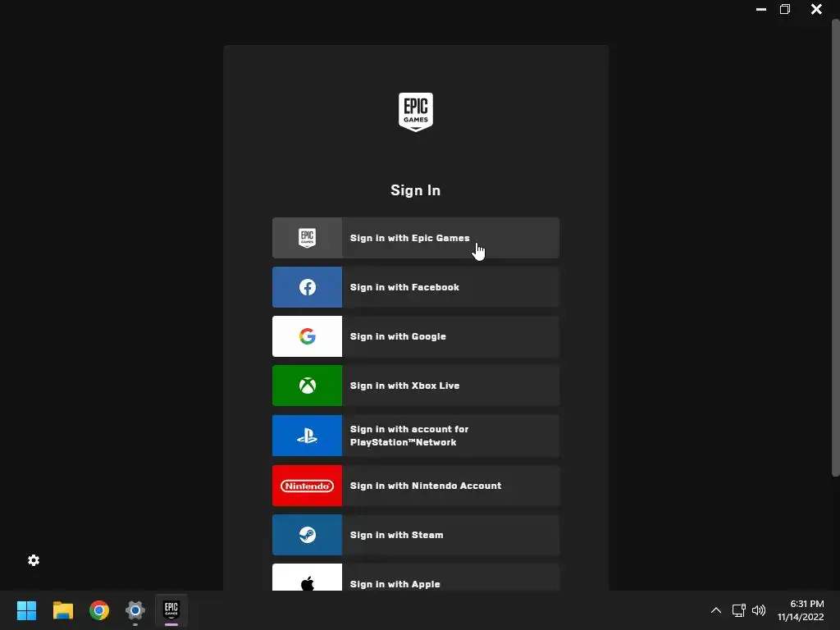Select Sign in with Google

tap(416, 336)
